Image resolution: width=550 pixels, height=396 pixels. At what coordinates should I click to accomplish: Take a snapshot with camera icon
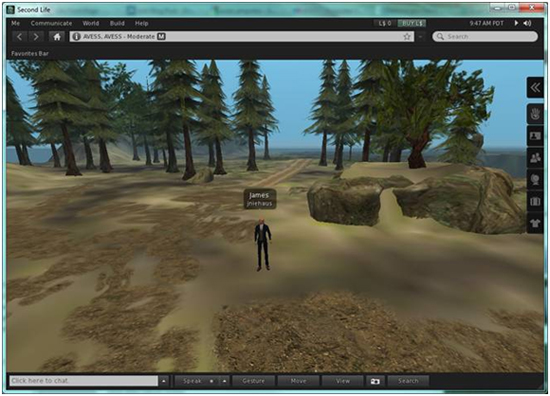click(x=375, y=381)
